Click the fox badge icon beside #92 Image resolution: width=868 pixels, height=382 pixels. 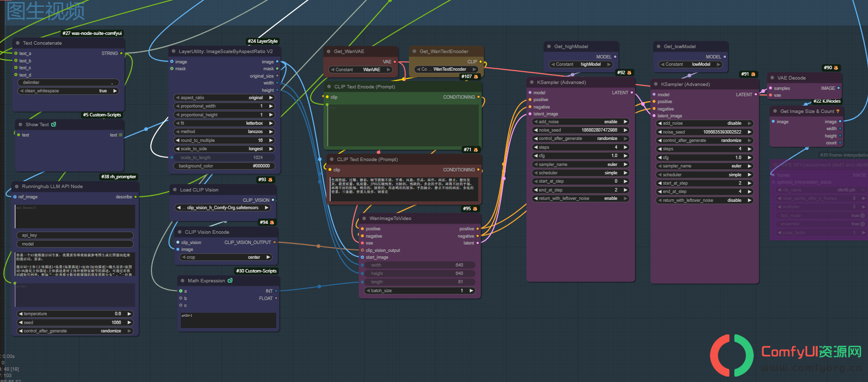(x=629, y=73)
